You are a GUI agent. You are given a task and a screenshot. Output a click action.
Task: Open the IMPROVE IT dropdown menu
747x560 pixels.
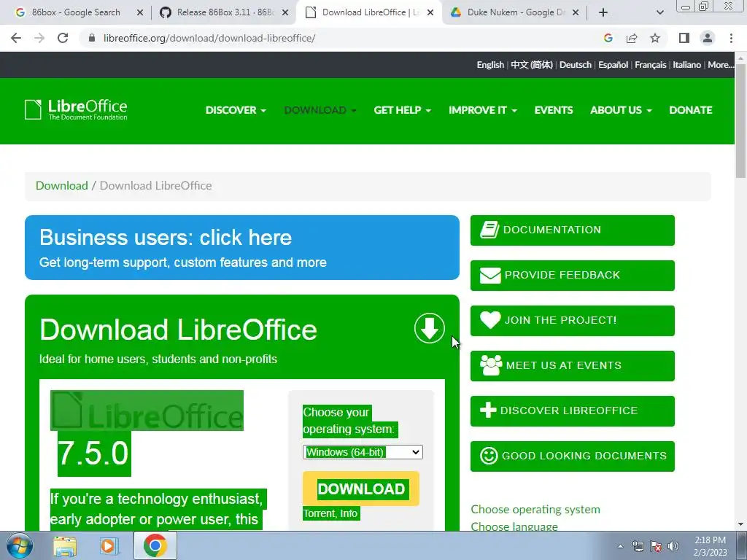point(483,110)
